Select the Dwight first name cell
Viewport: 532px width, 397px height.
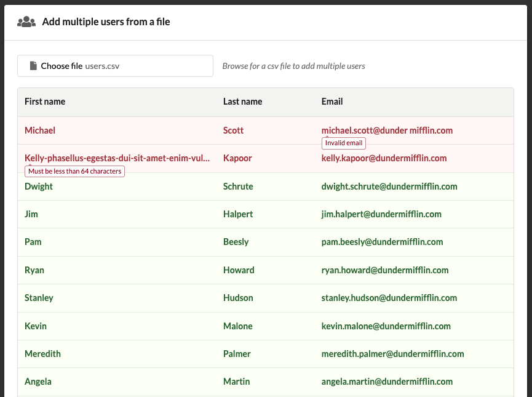[39, 186]
